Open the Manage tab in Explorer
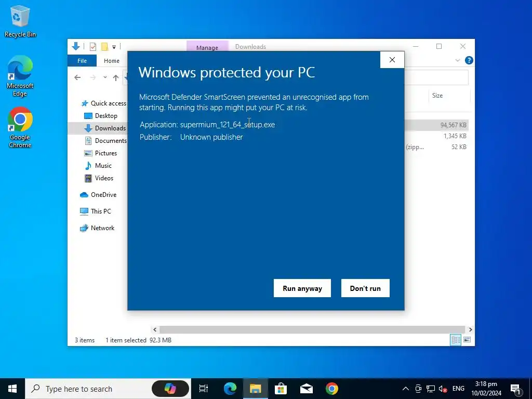 (207, 47)
